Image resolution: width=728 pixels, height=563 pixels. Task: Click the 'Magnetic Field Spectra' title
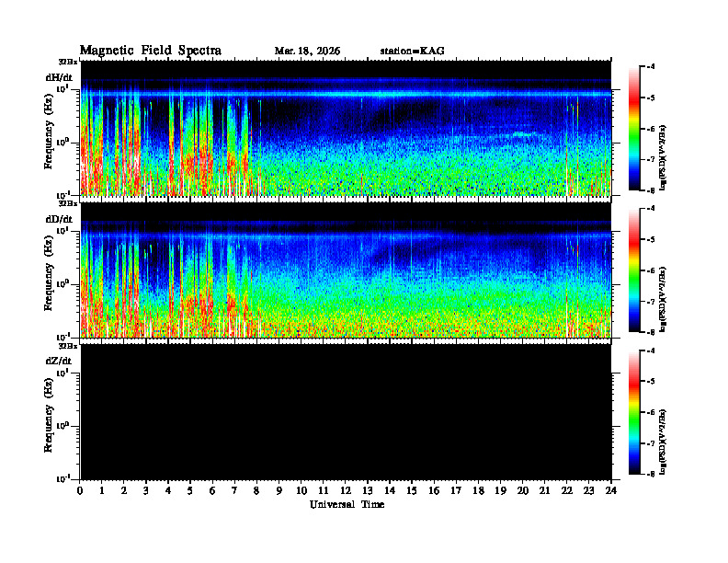[x=151, y=51]
